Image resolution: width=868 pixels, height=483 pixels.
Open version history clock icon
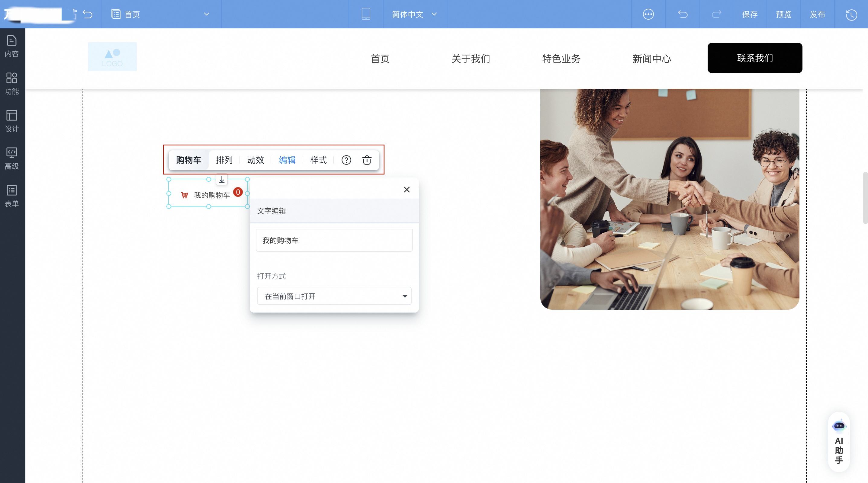tap(851, 14)
